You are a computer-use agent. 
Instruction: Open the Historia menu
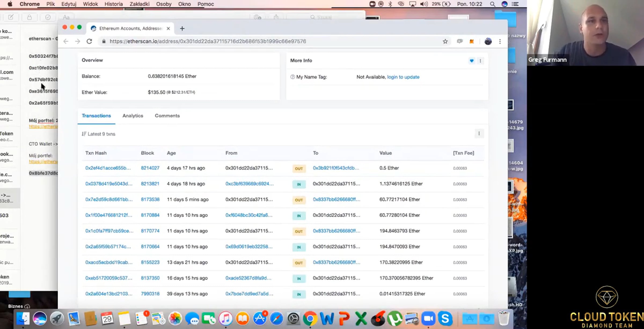(114, 4)
